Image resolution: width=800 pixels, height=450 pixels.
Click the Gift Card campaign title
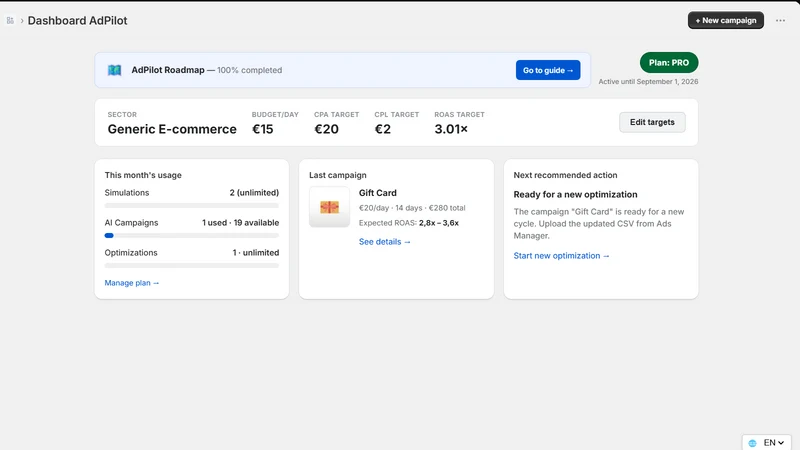(x=378, y=193)
